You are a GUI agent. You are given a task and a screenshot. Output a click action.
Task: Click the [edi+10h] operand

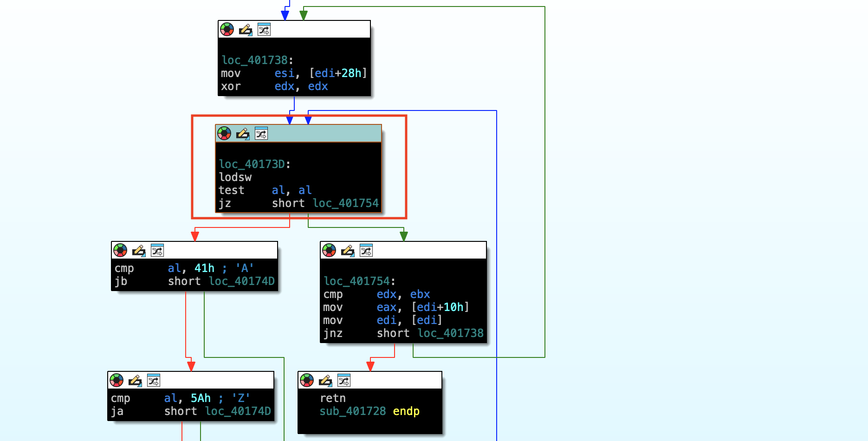[440, 307]
